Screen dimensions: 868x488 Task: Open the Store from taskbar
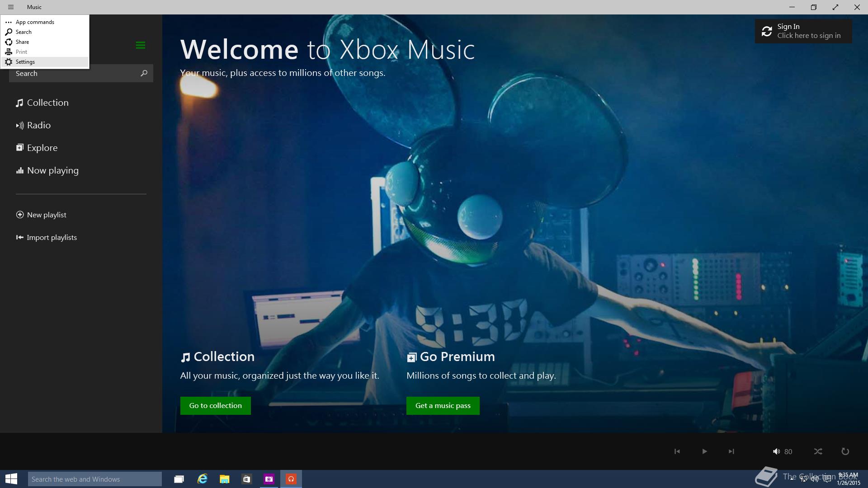tap(246, 479)
